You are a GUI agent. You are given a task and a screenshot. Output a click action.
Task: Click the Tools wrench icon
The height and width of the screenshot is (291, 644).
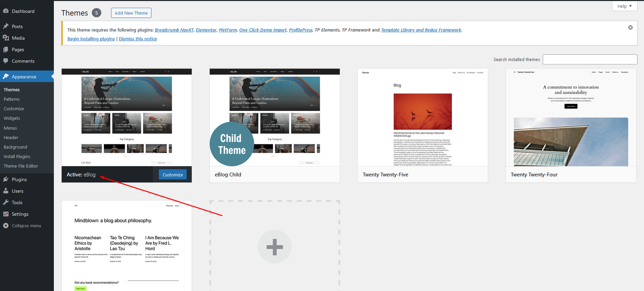6,203
